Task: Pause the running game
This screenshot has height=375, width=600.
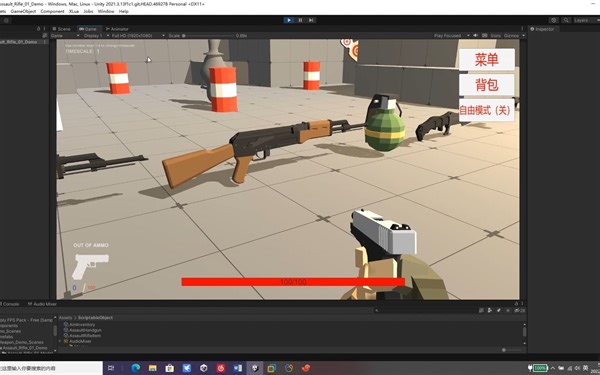Action: pos(300,20)
